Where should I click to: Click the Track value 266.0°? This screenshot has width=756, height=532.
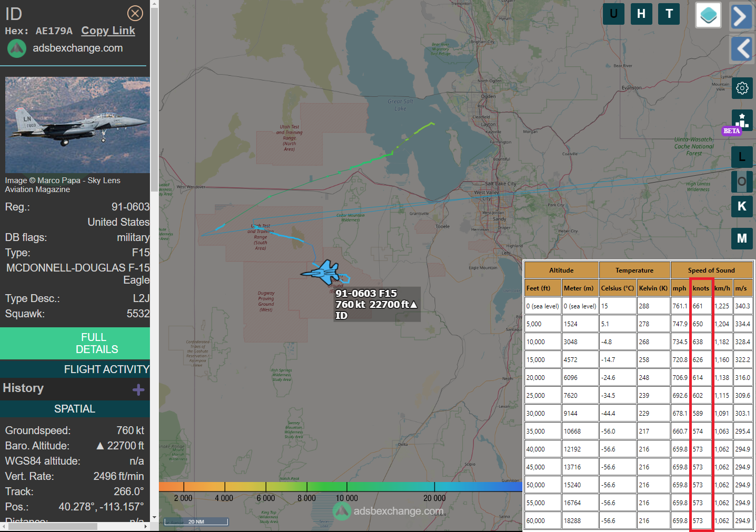pyautogui.click(x=129, y=491)
